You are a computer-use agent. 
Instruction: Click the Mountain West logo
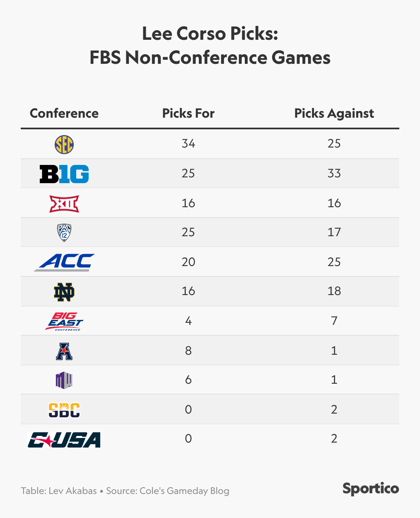click(x=64, y=380)
